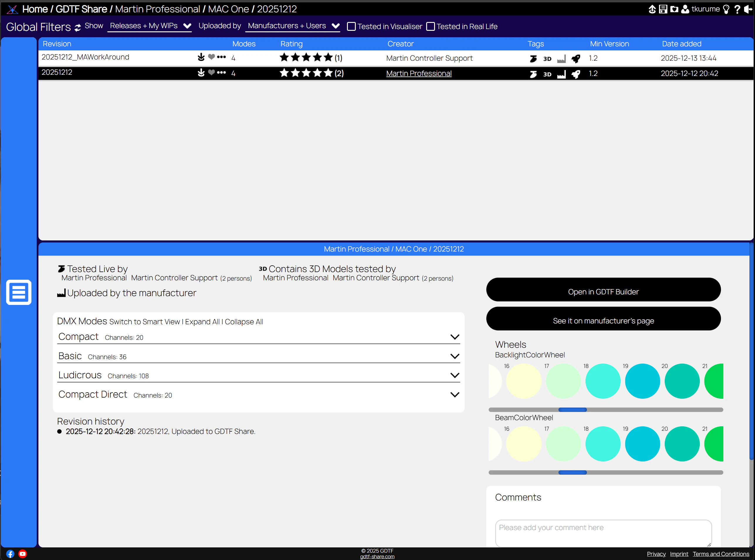Enable the Tested in Real Life checkbox
Image resolution: width=755 pixels, height=560 pixels.
click(430, 26)
